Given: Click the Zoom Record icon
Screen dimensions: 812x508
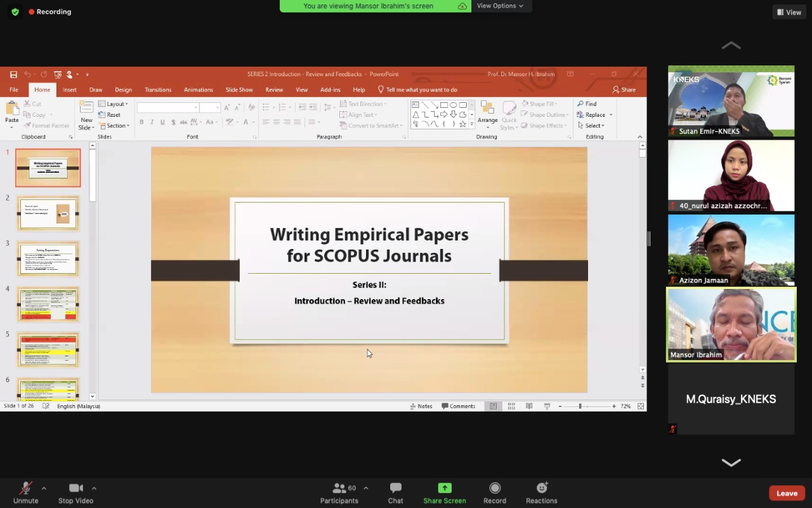Looking at the screenshot, I should tap(495, 488).
